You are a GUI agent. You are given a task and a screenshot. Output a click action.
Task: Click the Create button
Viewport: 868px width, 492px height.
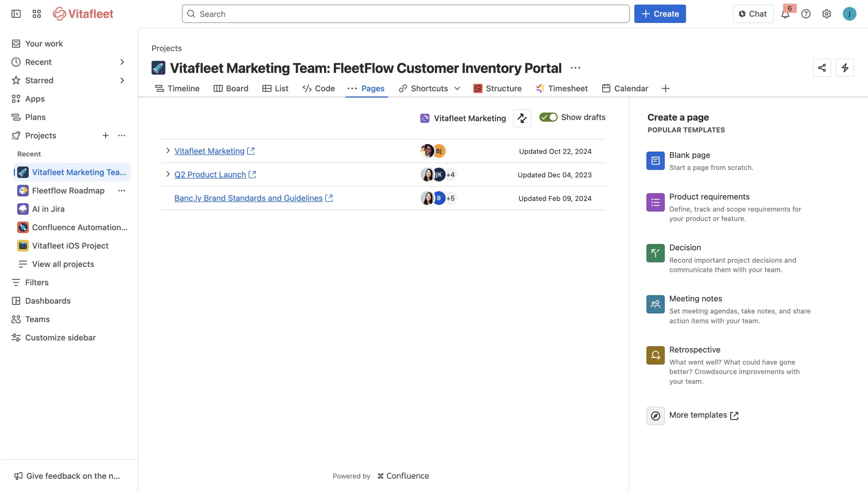coord(660,14)
